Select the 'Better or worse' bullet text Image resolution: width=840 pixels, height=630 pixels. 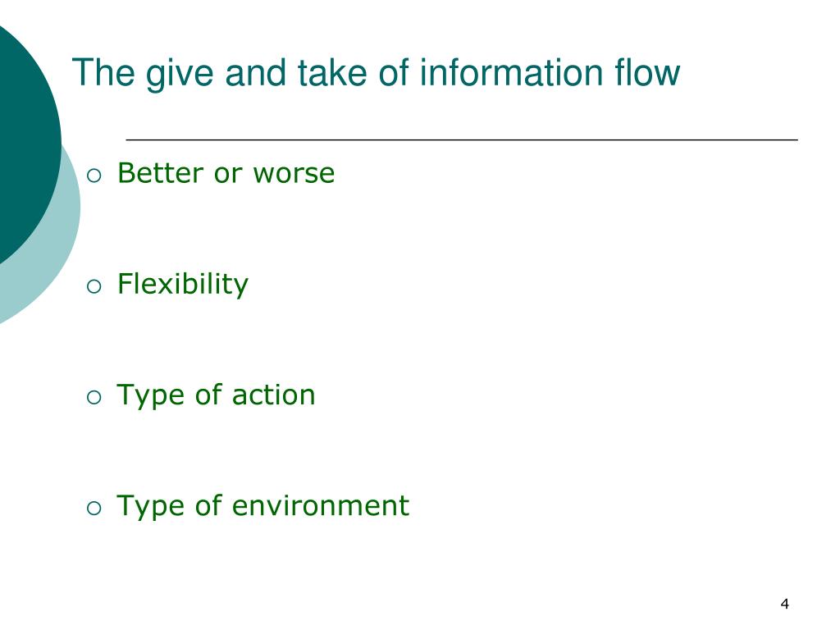(226, 173)
